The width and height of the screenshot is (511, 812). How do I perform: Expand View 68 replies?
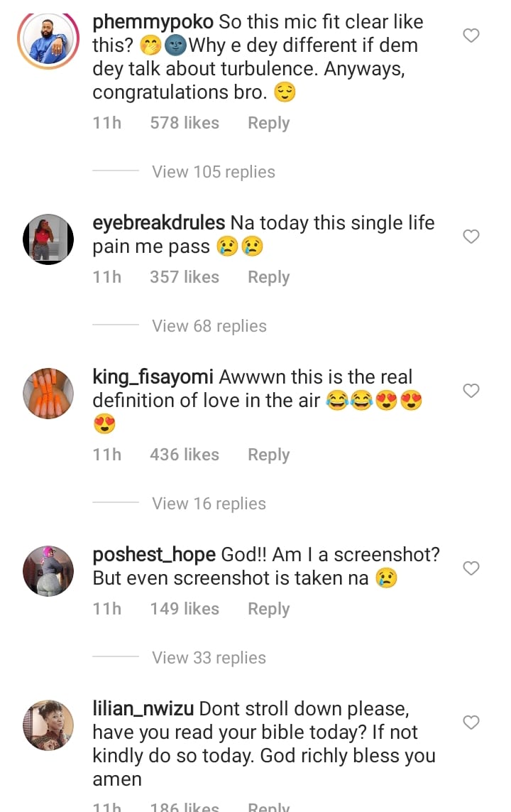209,326
